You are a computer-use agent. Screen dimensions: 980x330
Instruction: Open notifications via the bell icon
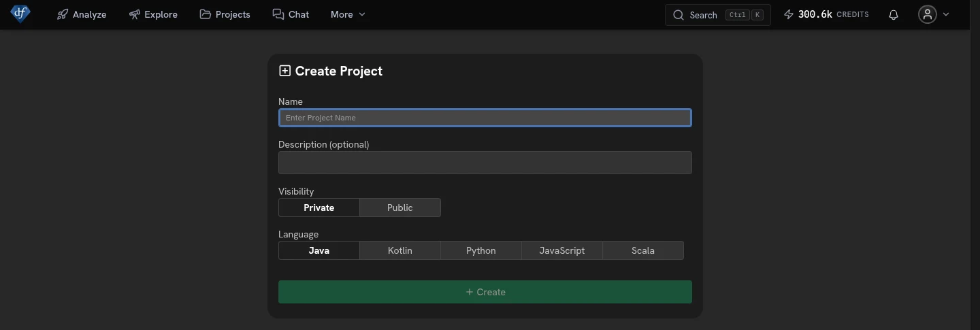pos(894,14)
